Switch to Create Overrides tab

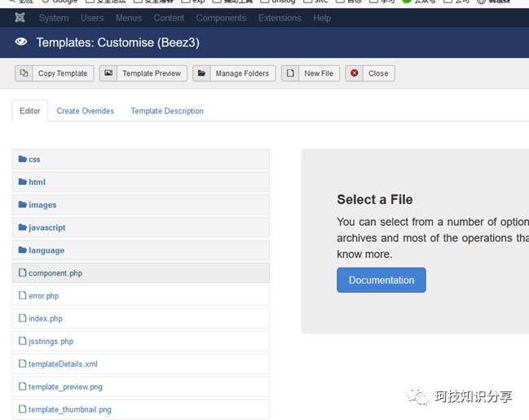(x=86, y=111)
